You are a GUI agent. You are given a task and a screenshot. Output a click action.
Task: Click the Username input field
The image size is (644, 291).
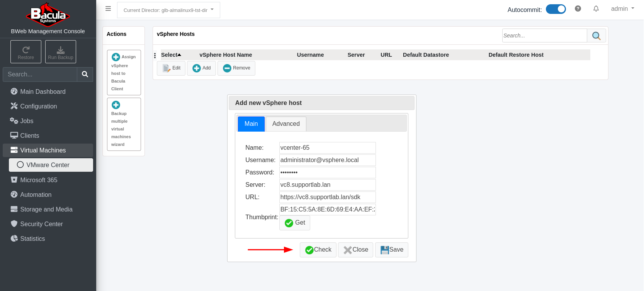pyautogui.click(x=328, y=160)
